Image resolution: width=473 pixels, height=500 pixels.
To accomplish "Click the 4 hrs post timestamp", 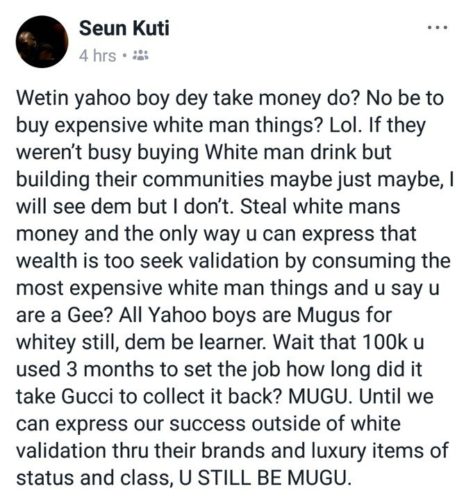I will (97, 56).
